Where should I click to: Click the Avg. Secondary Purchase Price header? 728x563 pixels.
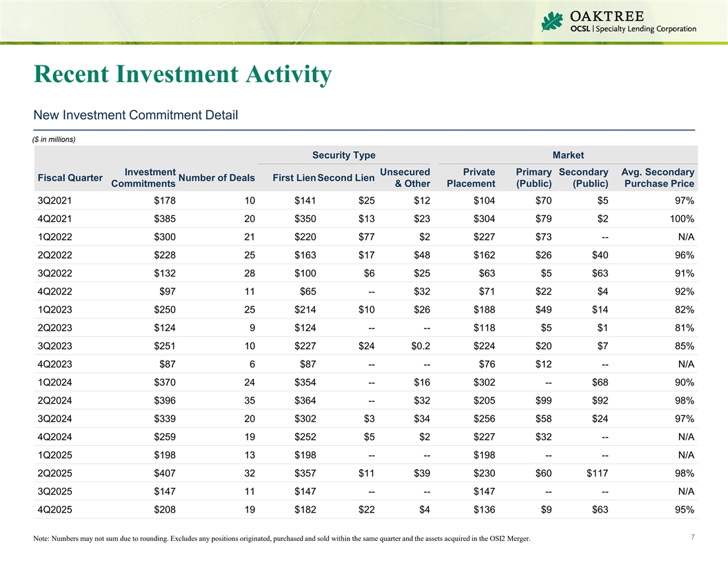click(x=658, y=178)
